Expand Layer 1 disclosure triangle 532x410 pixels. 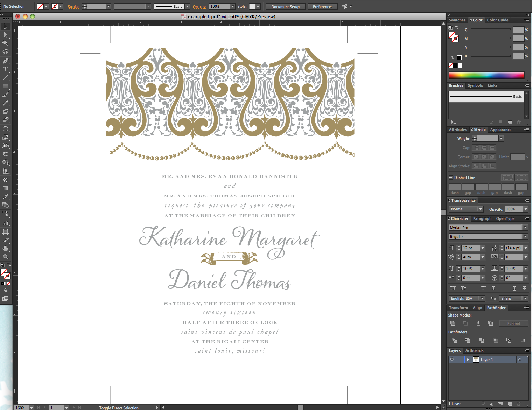[x=468, y=360]
